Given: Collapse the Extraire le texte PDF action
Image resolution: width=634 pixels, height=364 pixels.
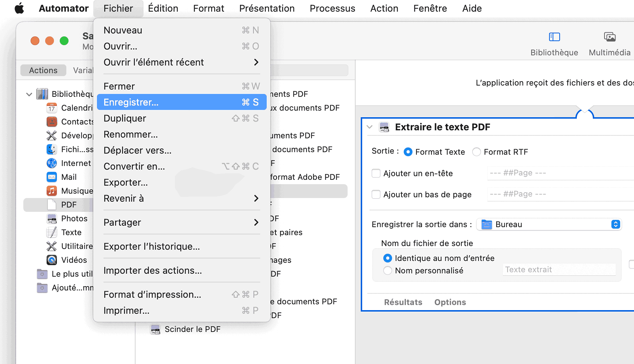Looking at the screenshot, I should 370,127.
